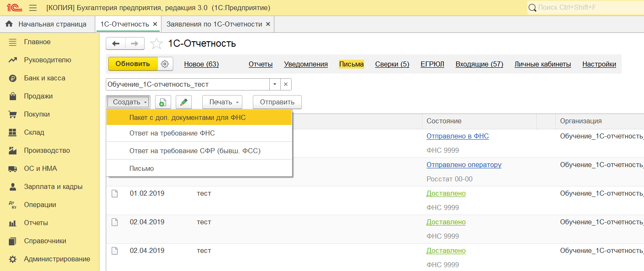
Task: Click document icon in 01.02.2019 row
Action: (114, 194)
